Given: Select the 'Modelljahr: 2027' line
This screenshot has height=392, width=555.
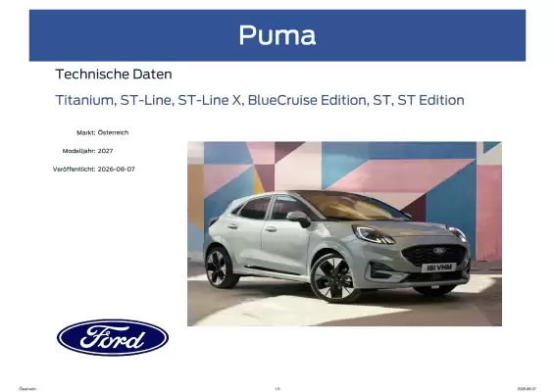Looking at the screenshot, I should point(88,151).
